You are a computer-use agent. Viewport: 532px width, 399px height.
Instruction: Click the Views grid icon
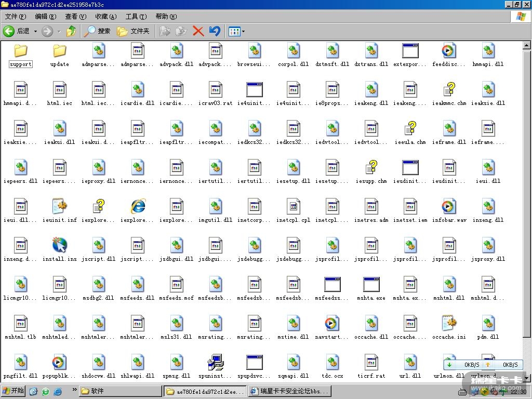click(234, 32)
